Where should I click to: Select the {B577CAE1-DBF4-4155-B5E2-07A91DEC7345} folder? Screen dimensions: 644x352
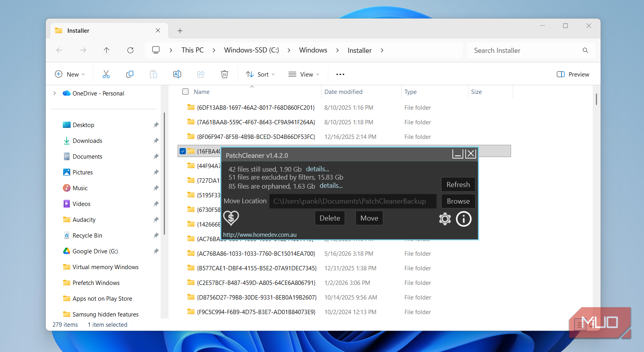coord(256,268)
